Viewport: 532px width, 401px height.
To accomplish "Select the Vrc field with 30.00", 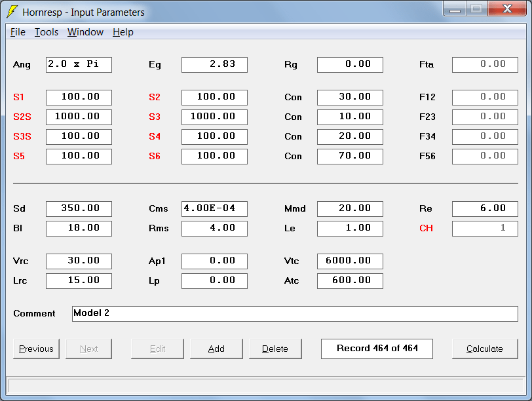I will [x=79, y=261].
